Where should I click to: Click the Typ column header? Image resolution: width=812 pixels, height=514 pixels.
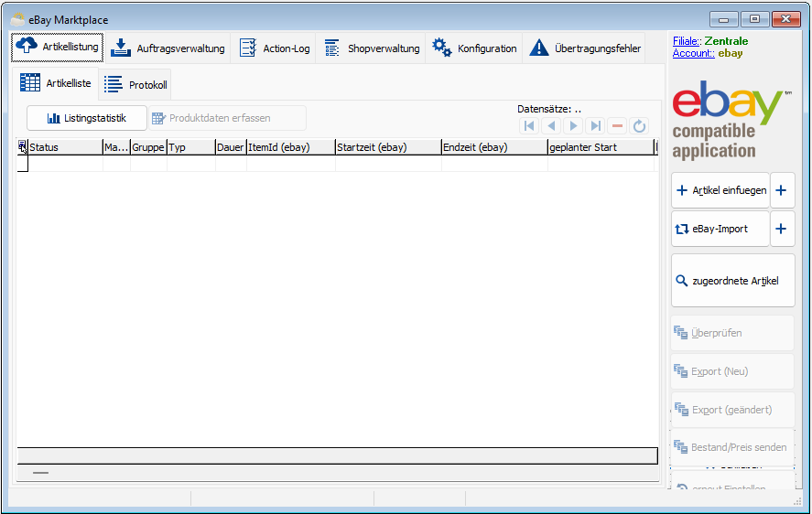(x=191, y=147)
